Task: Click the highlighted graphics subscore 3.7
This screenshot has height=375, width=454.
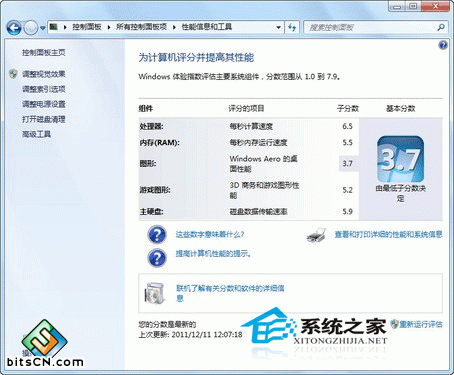Action: pyautogui.click(x=347, y=163)
